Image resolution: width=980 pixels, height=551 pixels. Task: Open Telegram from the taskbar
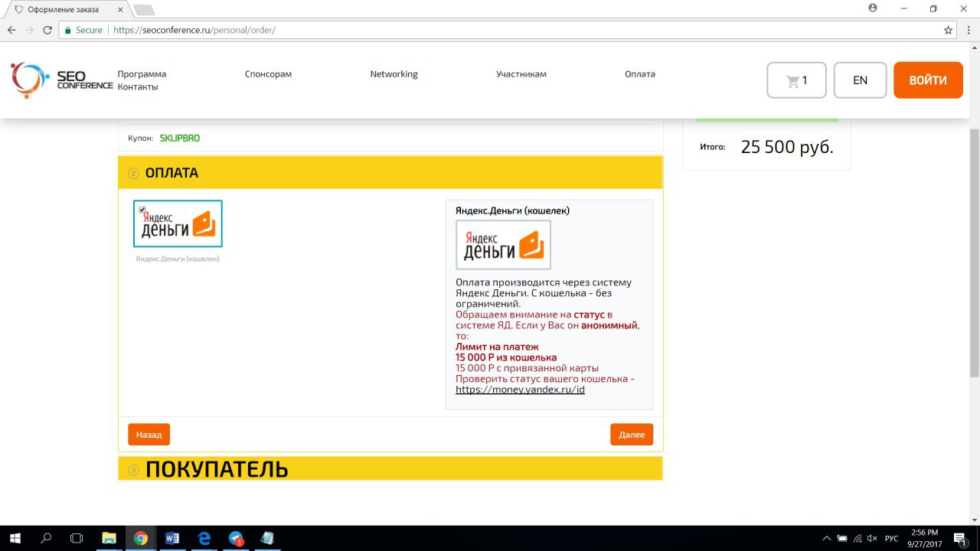(236, 538)
